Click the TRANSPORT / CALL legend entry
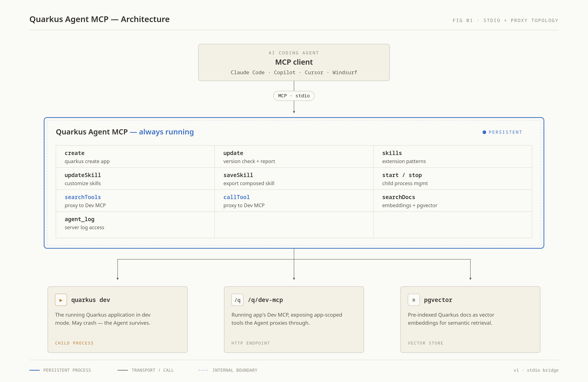The image size is (588, 382). (146, 370)
